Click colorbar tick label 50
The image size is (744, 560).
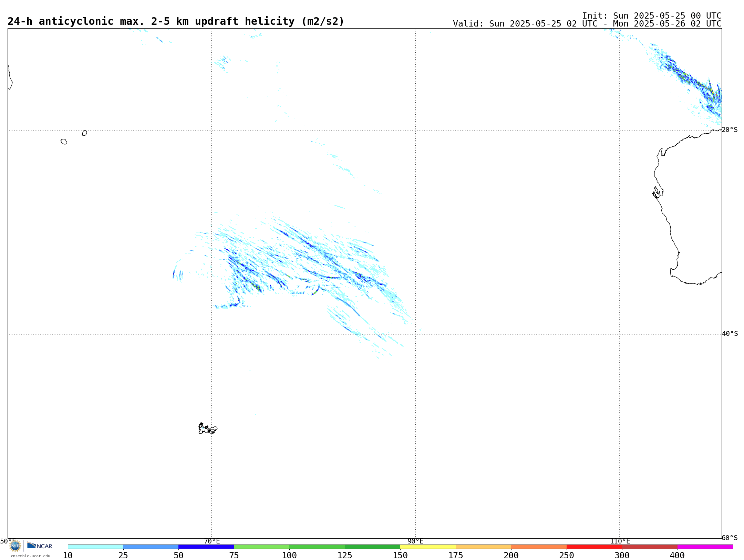[178, 556]
